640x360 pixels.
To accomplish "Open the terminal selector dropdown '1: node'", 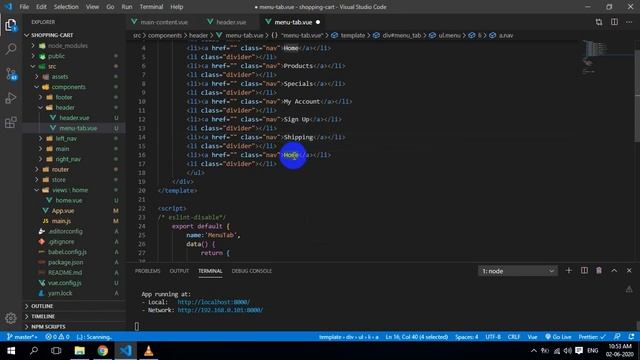I will 518,271.
